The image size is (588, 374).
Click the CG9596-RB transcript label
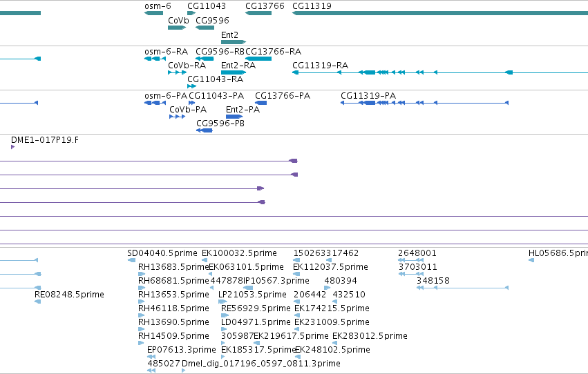coord(220,51)
